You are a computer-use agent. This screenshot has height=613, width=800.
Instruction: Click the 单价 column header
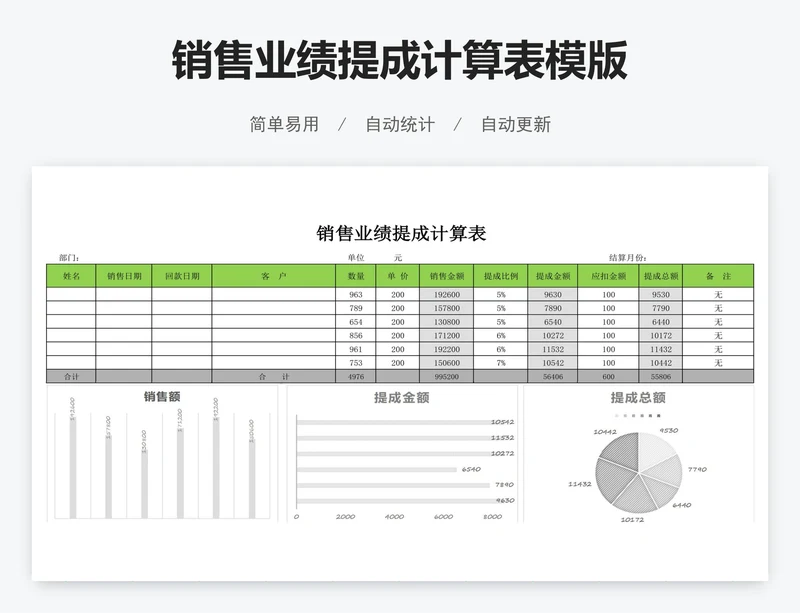click(397, 276)
